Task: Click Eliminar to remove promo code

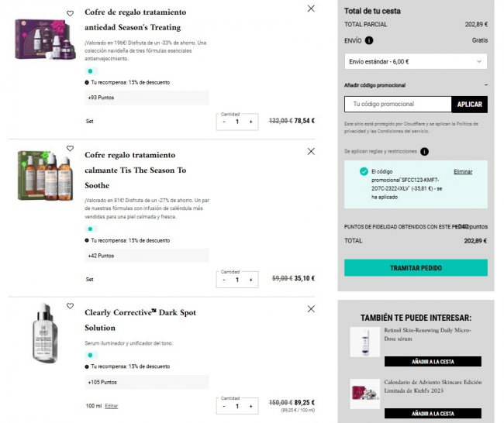Action: click(463, 171)
